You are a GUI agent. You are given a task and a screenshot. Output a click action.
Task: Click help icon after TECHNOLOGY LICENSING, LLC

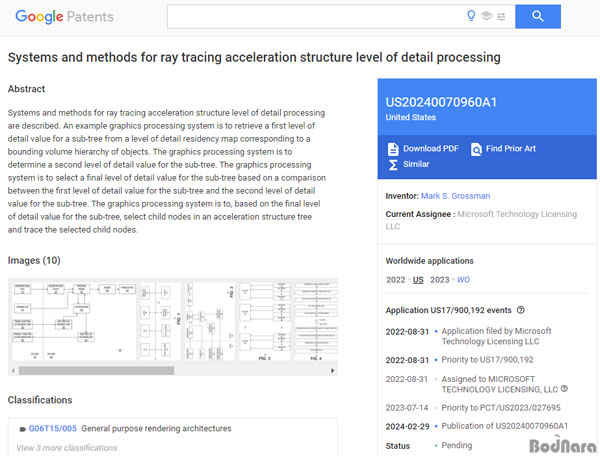564,389
